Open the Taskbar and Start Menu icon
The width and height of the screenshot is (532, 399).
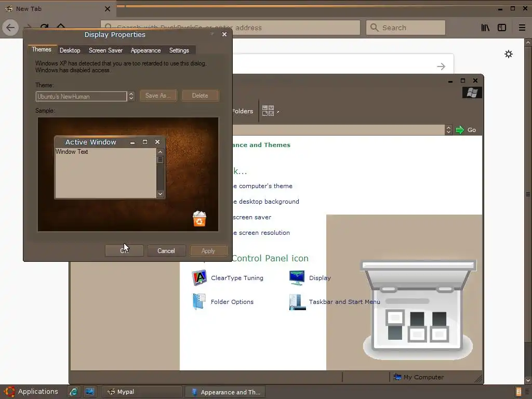(x=297, y=302)
